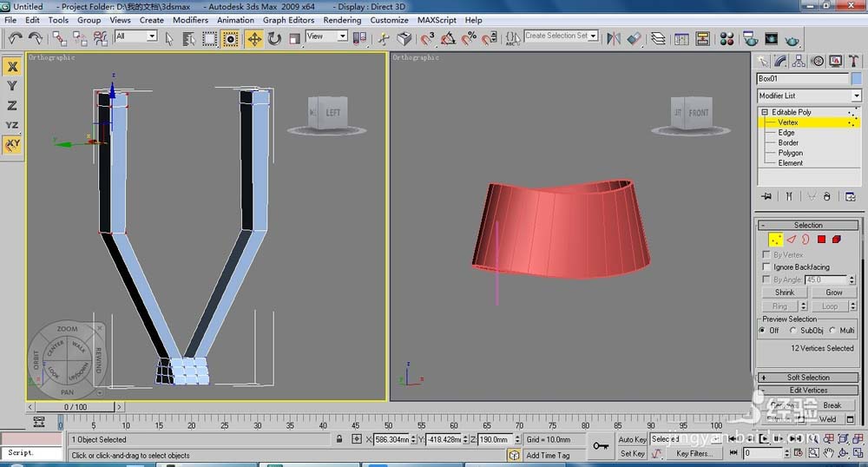Click the object color swatch beside Box01
The height and width of the screenshot is (467, 868).
(x=856, y=78)
